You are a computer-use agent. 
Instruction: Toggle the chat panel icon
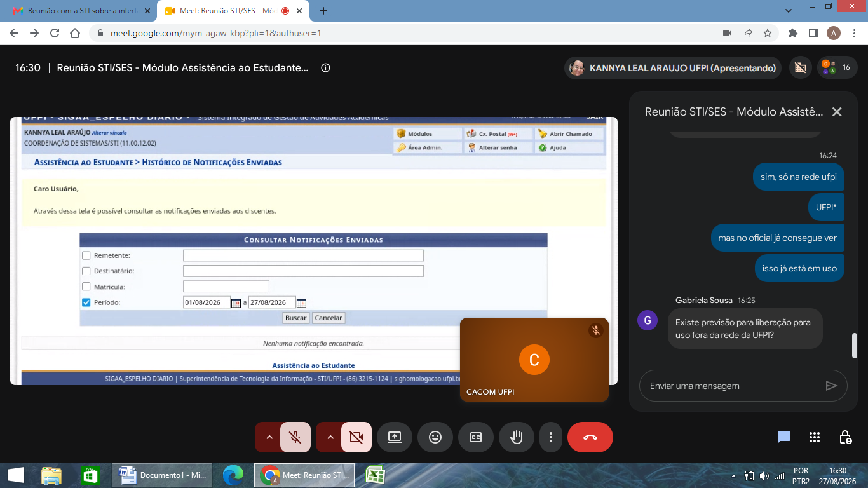point(784,437)
